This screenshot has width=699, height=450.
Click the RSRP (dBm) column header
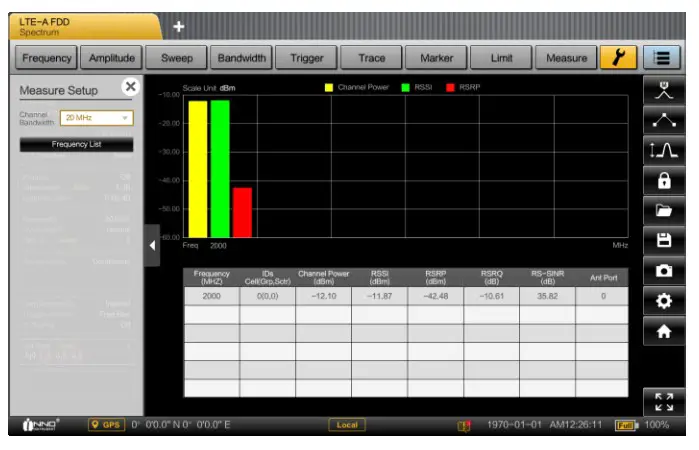(x=436, y=277)
